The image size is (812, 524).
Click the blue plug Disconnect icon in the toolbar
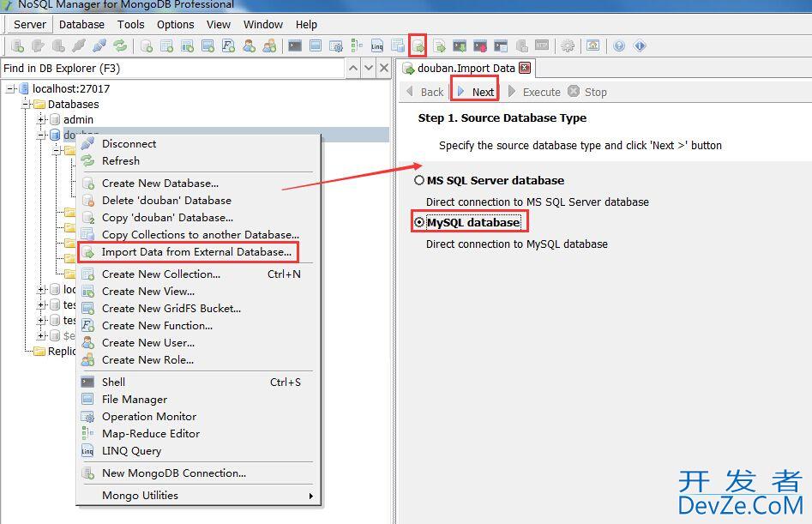(99, 46)
